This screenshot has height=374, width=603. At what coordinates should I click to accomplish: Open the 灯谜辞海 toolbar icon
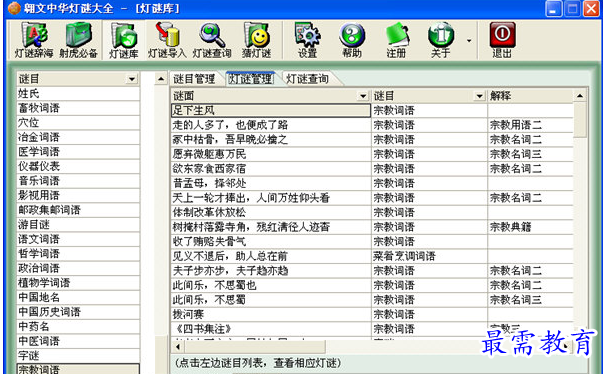(34, 40)
